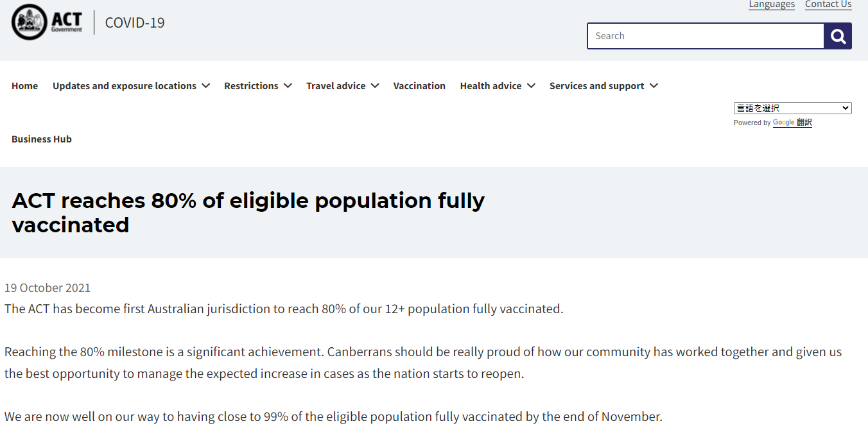Click the magnifying glass search icon

tap(838, 36)
